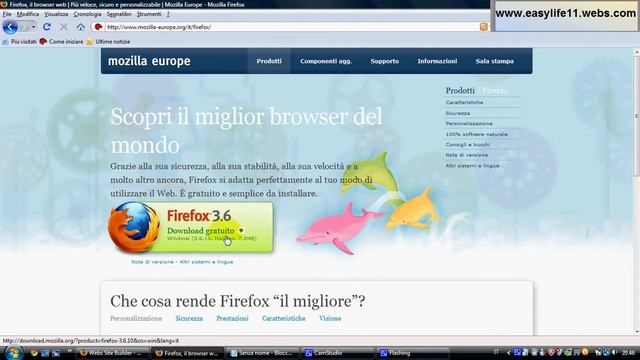Select the Supporto navigation tab
This screenshot has height=360, width=640.
pos(384,61)
